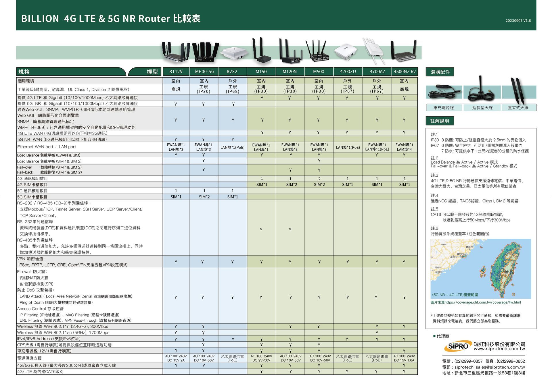Click the 註.1 IP30 note heading
The image size is (552, 392).
pyautogui.click(x=434, y=134)
